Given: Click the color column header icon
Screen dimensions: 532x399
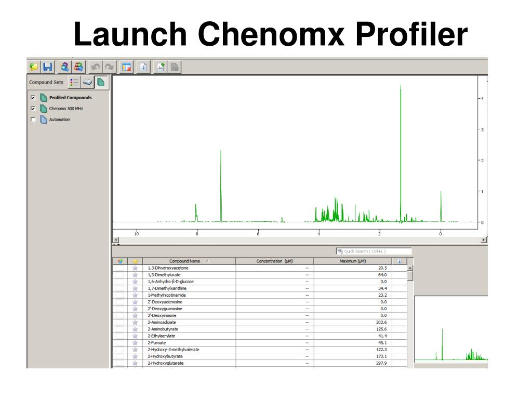Looking at the screenshot, I should click(120, 261).
